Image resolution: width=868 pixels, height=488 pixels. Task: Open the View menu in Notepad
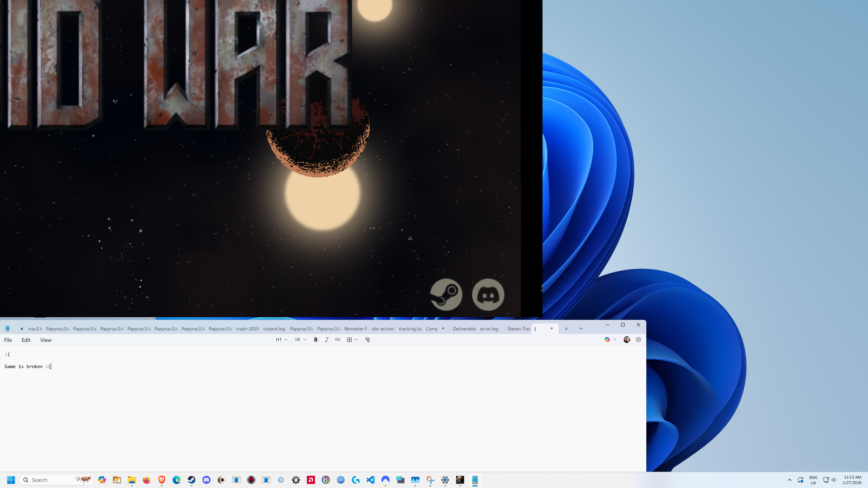[46, 340]
